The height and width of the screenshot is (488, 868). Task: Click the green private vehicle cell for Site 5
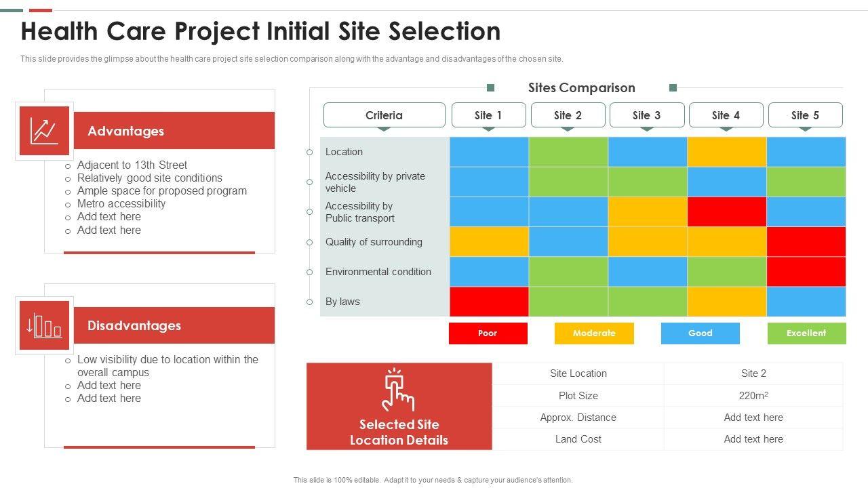[x=806, y=182]
